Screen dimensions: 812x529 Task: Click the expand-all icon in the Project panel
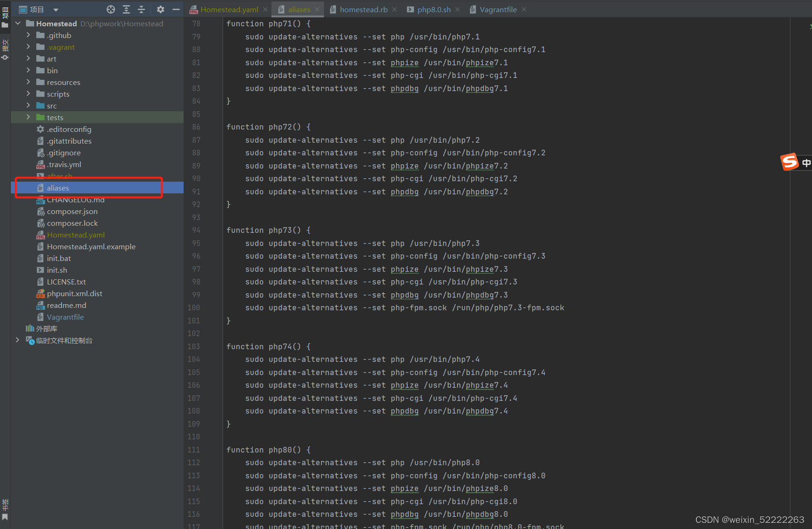(126, 9)
